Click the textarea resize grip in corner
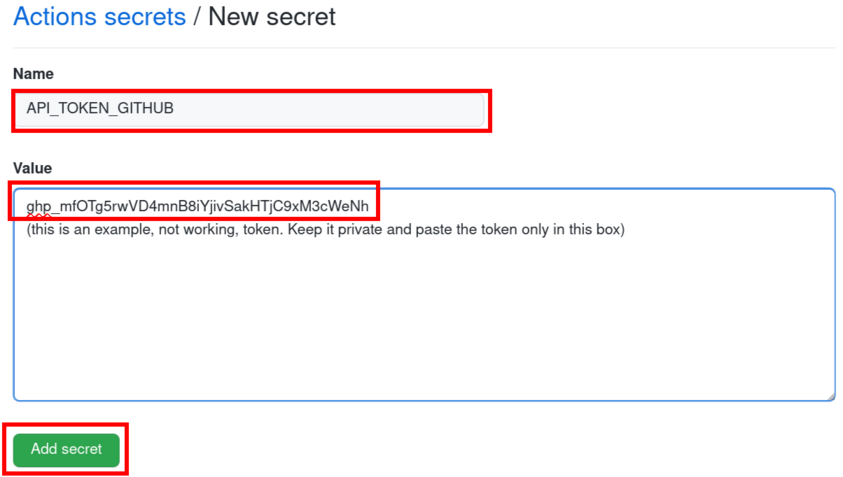Screen dimensions: 843x477 (831, 396)
